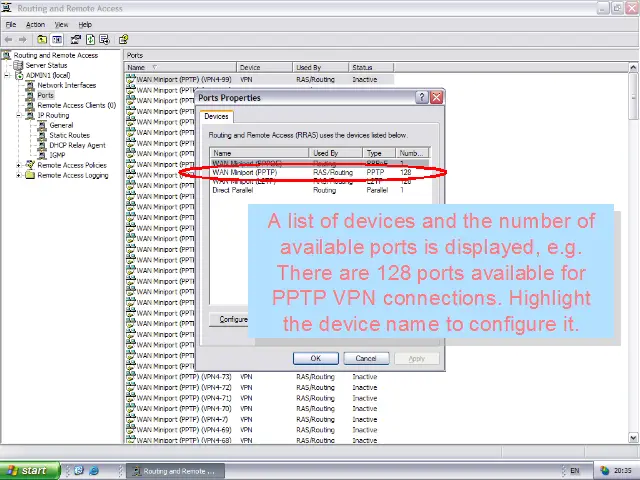The image size is (640, 480).
Task: Click OK in Ports Properties
Action: [x=316, y=358]
